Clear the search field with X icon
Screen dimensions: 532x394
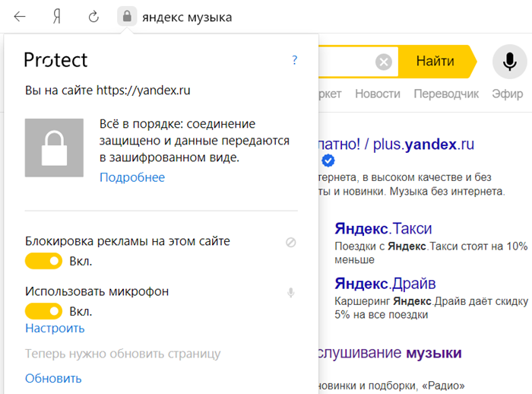point(384,62)
